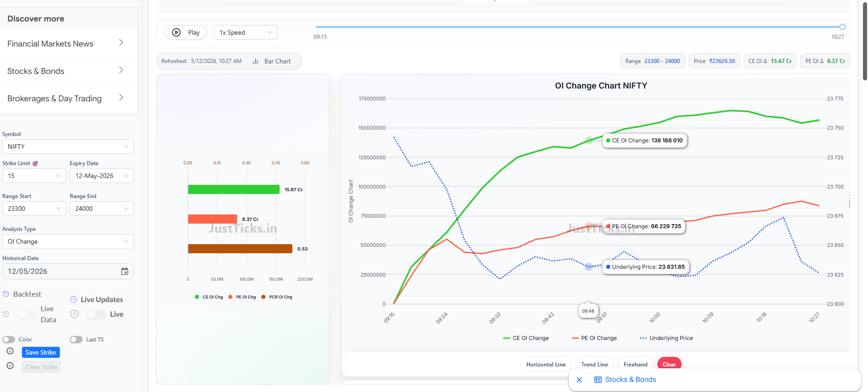Close the Stocks & Bonds popup
The height and width of the screenshot is (392, 868).
[579, 380]
